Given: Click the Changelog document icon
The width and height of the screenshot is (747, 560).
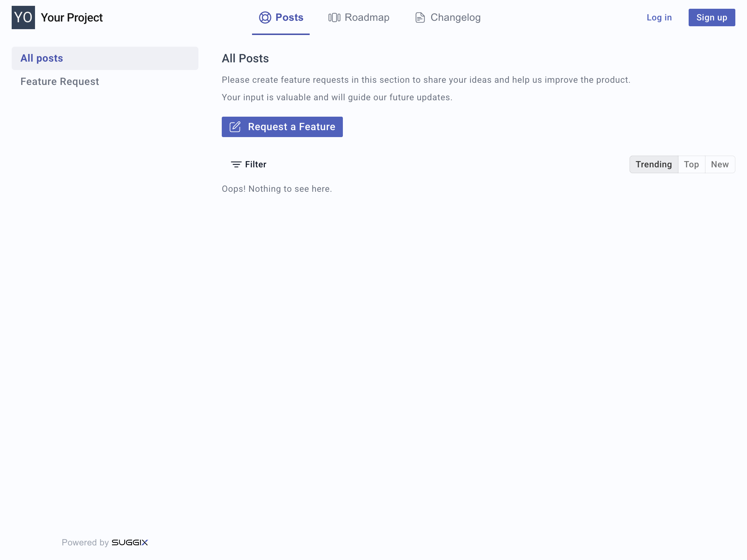Looking at the screenshot, I should 420,17.
